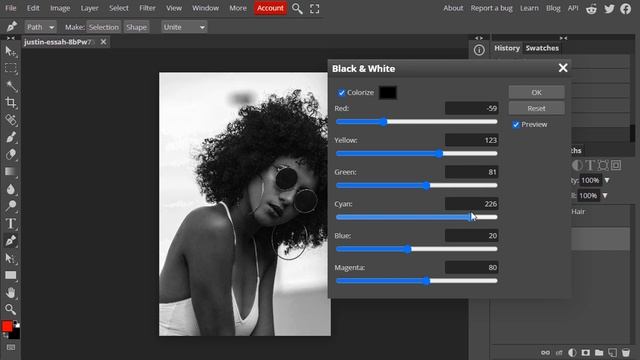Open the Edit menu
Image resolution: width=640 pixels, height=360 pixels.
[x=33, y=8]
